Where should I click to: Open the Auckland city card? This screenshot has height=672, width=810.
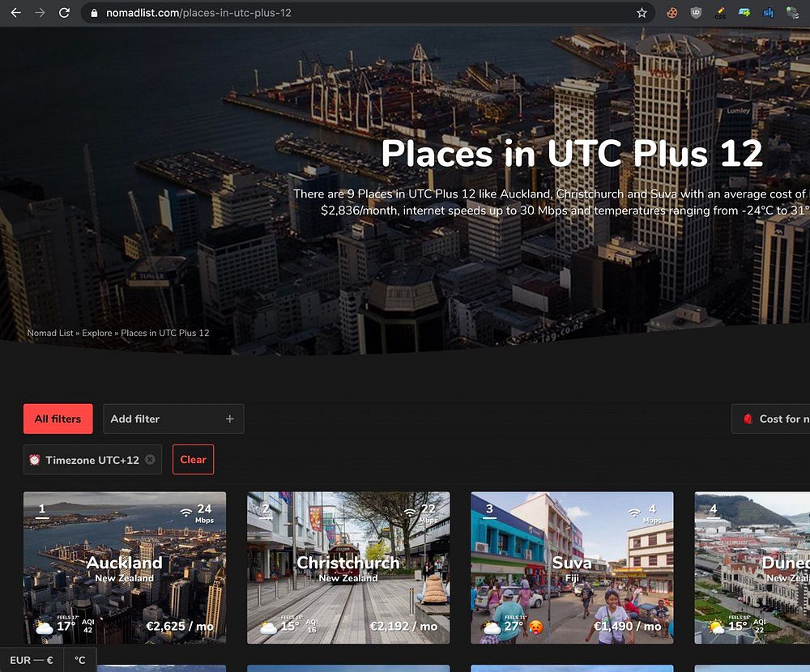coord(125,568)
